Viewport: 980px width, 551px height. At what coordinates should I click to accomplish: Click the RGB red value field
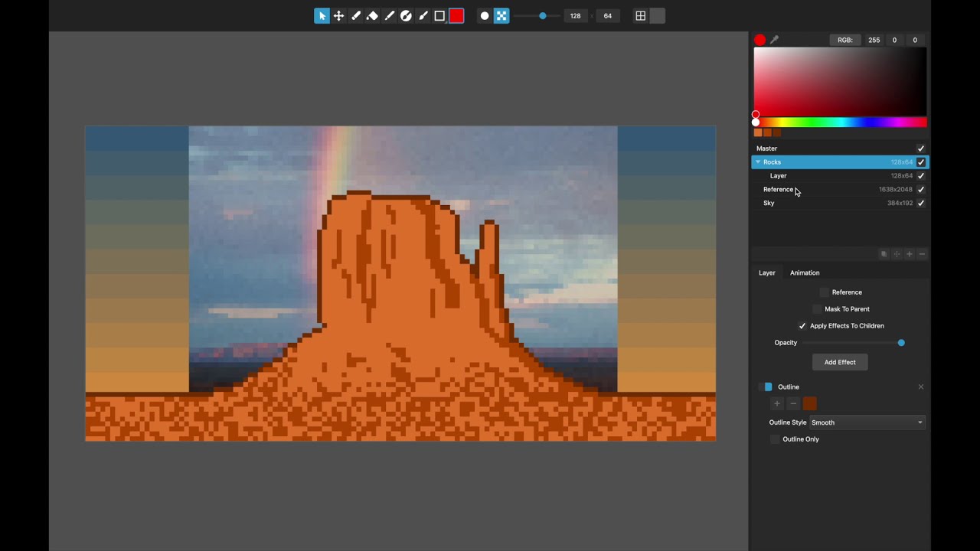tap(874, 40)
